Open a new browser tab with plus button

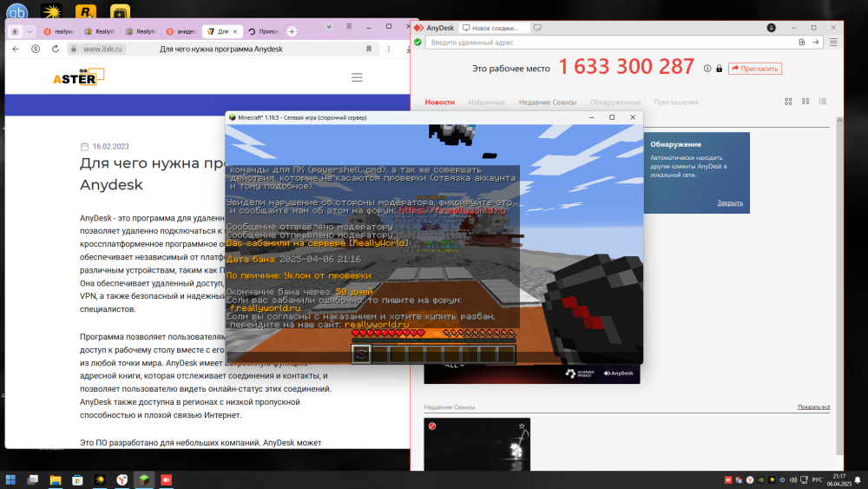pyautogui.click(x=292, y=31)
